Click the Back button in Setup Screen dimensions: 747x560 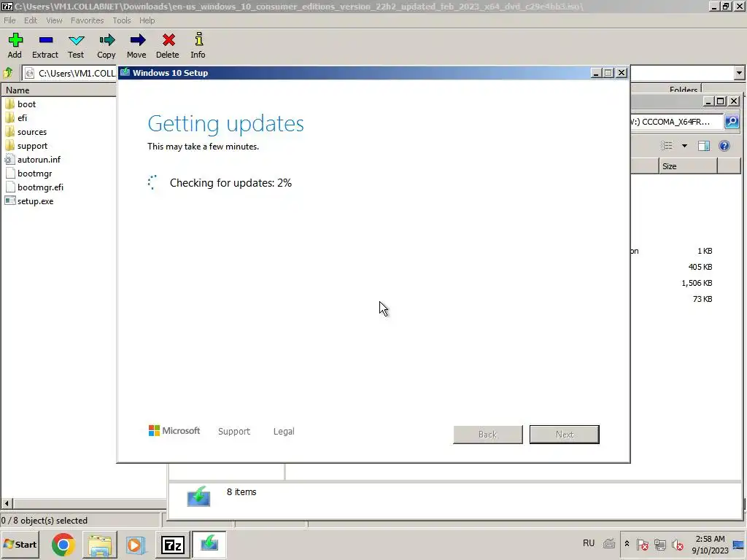(488, 435)
